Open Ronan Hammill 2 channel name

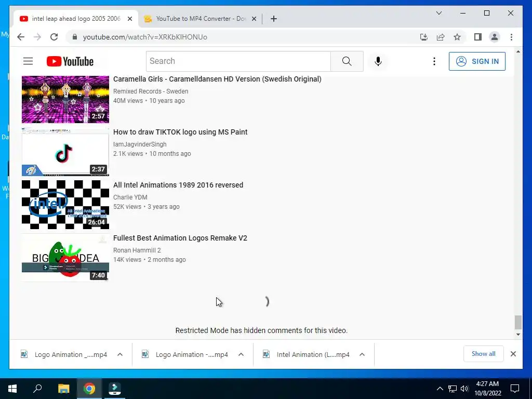(x=137, y=250)
